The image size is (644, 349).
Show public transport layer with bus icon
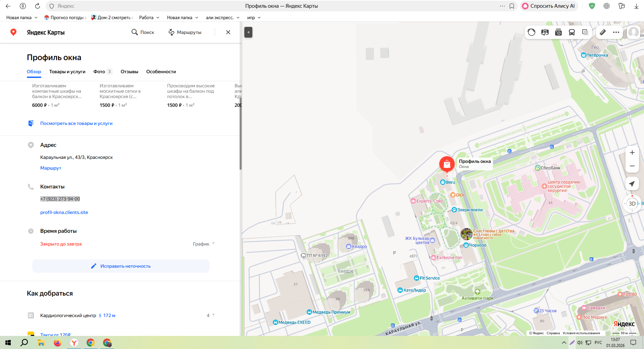click(x=572, y=32)
